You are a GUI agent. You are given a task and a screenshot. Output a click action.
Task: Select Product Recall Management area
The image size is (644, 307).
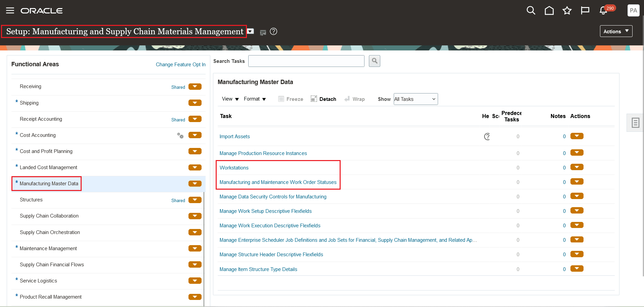coord(51,297)
